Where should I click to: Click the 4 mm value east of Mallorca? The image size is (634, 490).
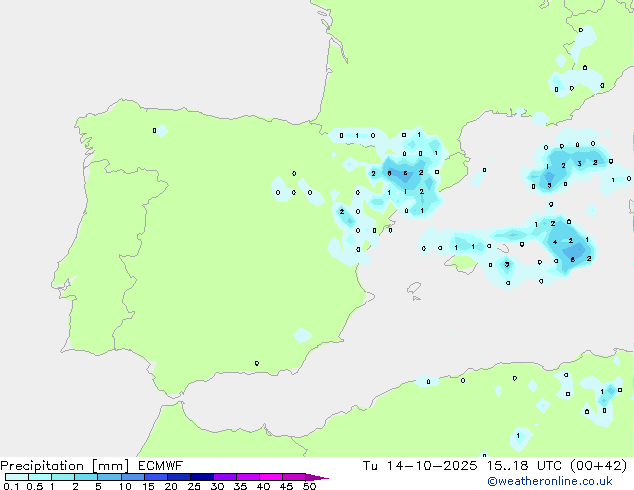coord(555,242)
